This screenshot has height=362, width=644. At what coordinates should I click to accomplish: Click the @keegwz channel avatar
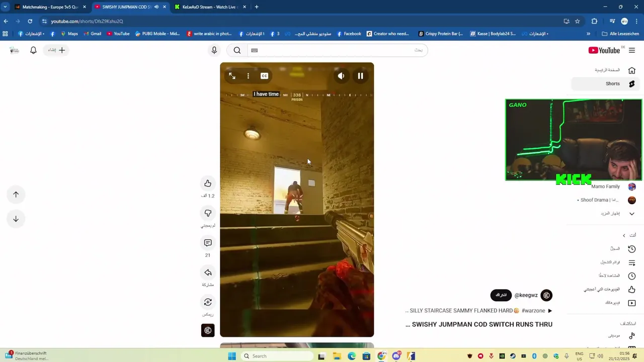point(546,295)
